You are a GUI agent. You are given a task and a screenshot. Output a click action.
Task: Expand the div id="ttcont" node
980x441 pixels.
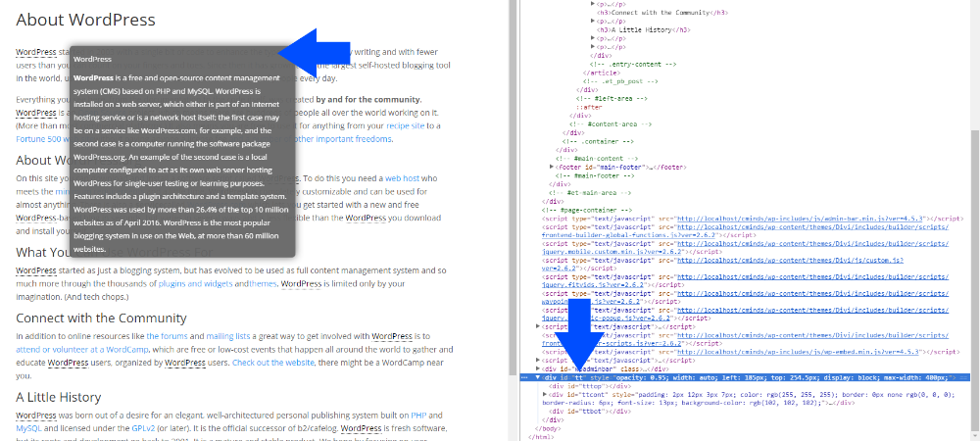click(x=545, y=394)
